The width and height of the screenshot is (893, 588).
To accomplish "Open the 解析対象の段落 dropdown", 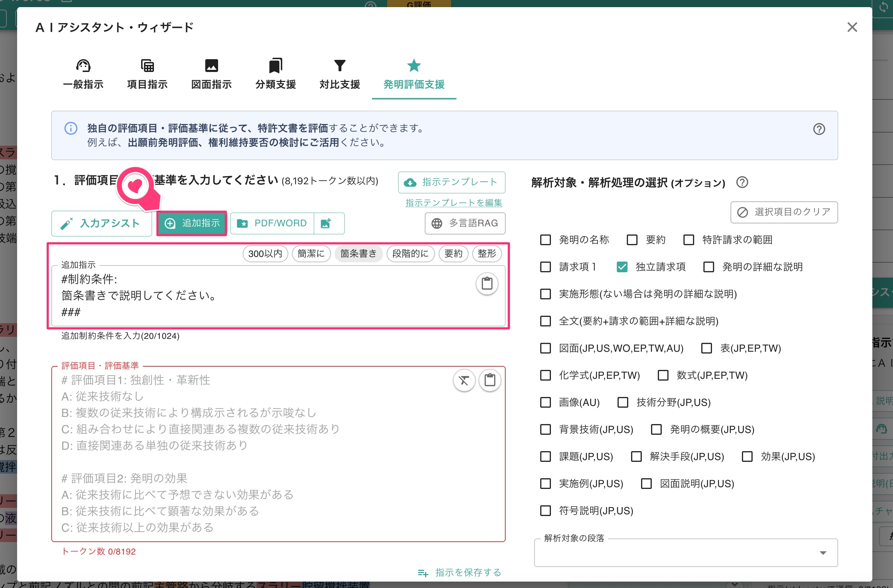I will tap(686, 553).
